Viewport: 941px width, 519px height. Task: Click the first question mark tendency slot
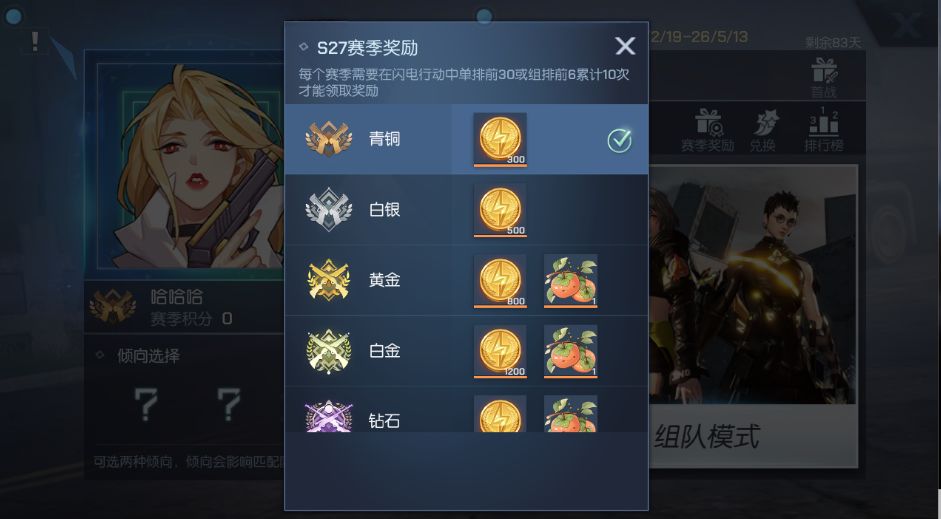click(145, 405)
